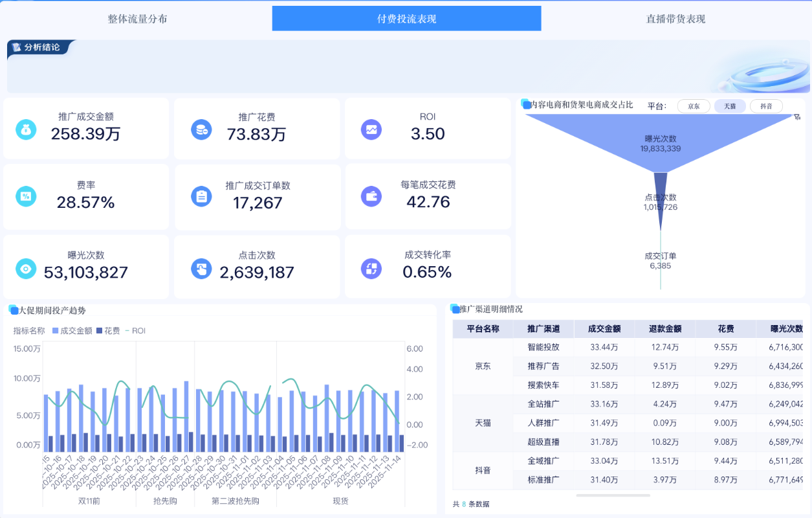The height and width of the screenshot is (518, 812).
Task: 点击分析结论标题前的笔记图标
Action: 15,46
